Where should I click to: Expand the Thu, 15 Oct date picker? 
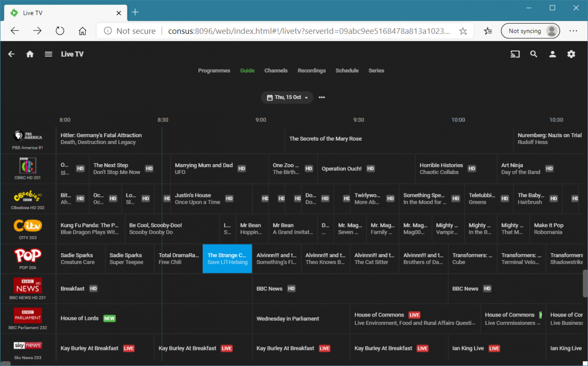pos(287,98)
